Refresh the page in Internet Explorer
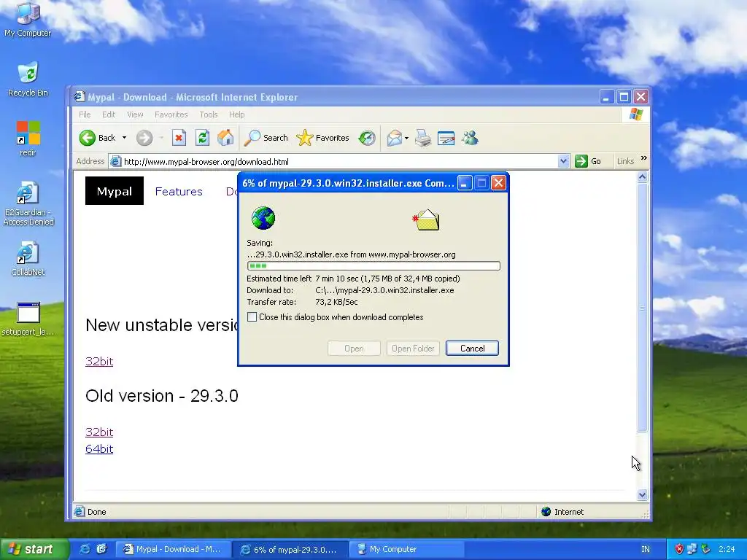The height and width of the screenshot is (560, 747). point(202,138)
